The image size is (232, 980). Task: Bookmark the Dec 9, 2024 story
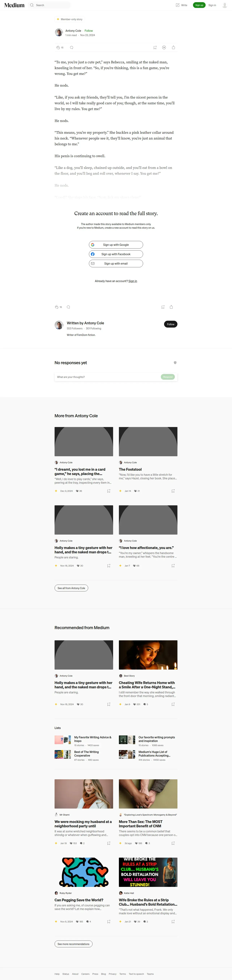109,491
